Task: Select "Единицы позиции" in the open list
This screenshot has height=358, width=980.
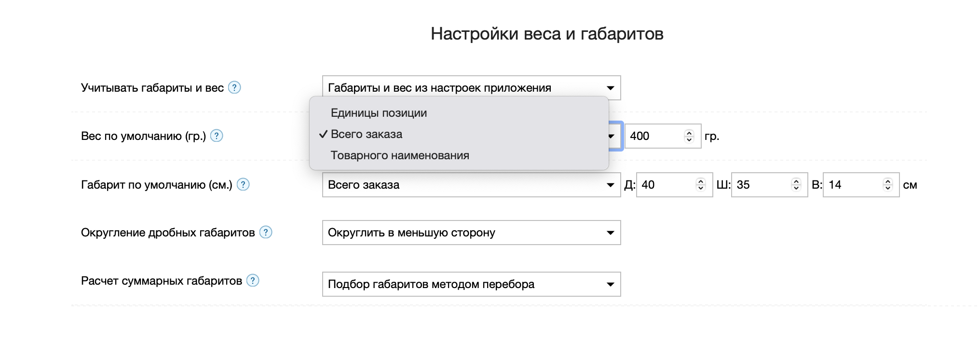Action: 379,113
